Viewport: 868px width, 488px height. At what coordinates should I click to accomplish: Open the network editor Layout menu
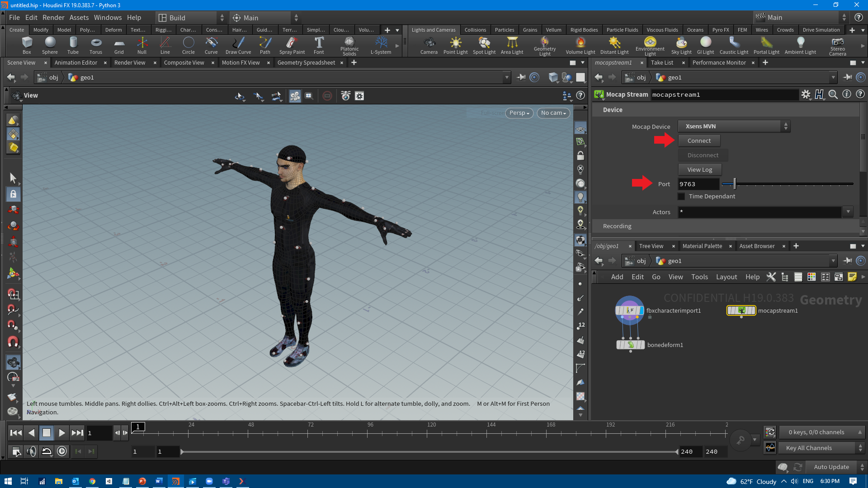pyautogui.click(x=726, y=277)
